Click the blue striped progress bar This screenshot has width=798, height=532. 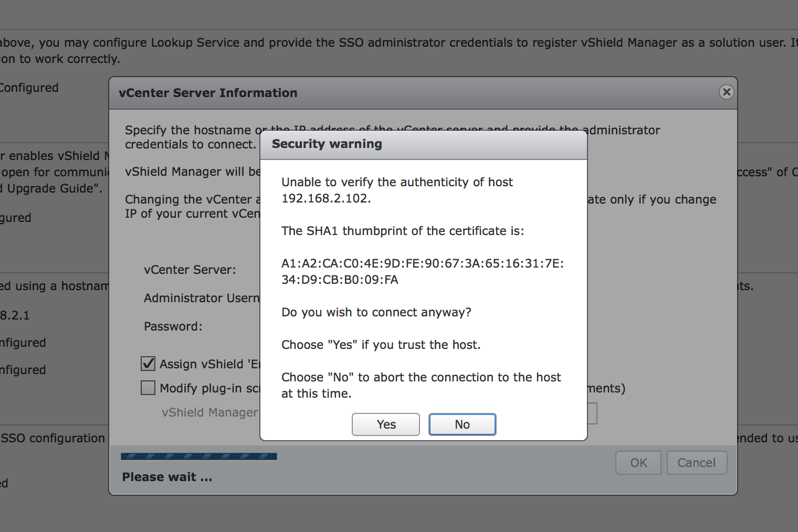click(199, 456)
